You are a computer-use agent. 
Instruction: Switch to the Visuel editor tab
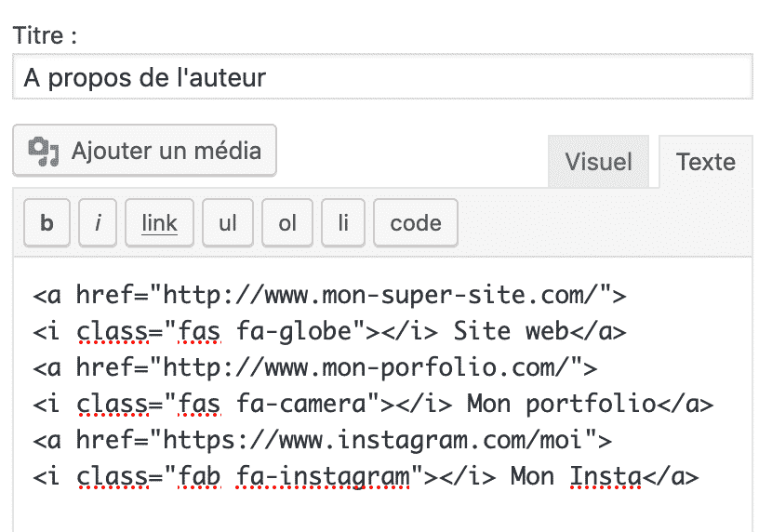(598, 162)
